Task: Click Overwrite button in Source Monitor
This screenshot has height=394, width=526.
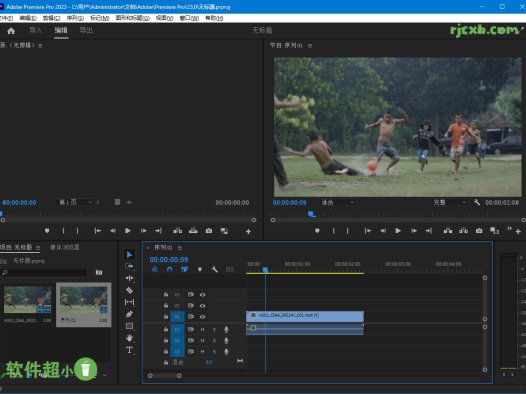Action: tap(193, 231)
